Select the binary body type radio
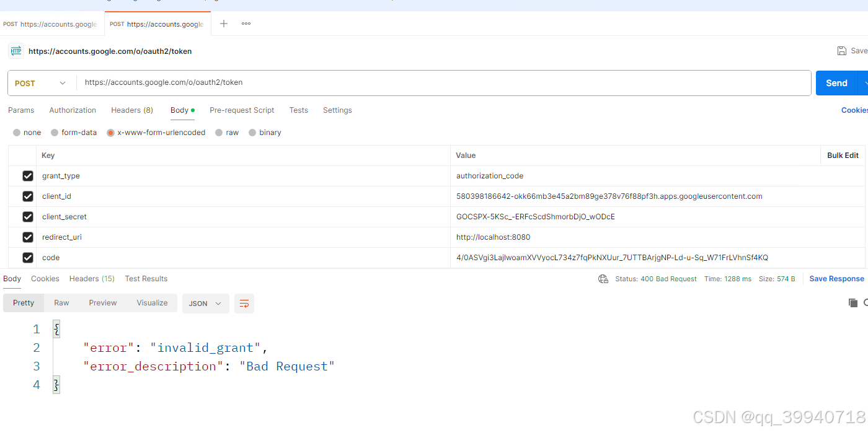The width and height of the screenshot is (868, 433). tap(252, 133)
